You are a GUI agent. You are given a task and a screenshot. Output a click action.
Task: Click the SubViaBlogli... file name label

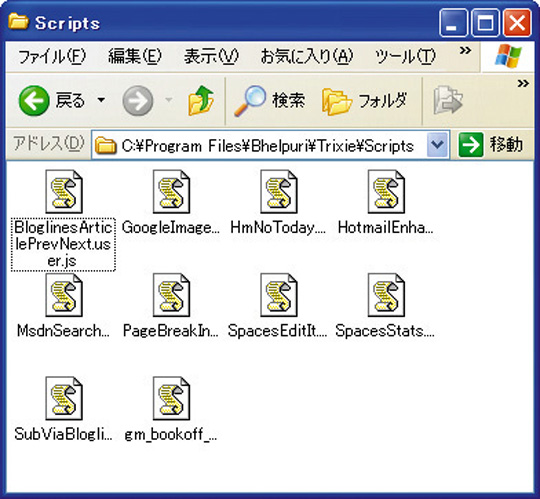tap(63, 434)
